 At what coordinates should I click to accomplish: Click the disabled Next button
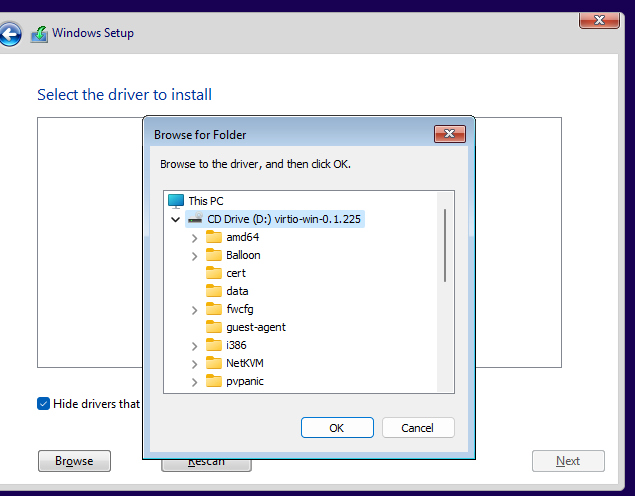[x=568, y=461]
